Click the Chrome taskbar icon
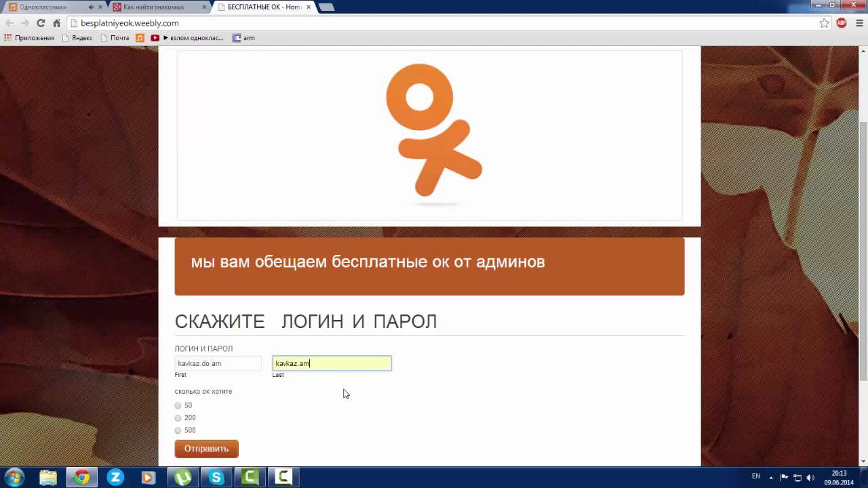Viewport: 868px width, 488px height. (81, 477)
